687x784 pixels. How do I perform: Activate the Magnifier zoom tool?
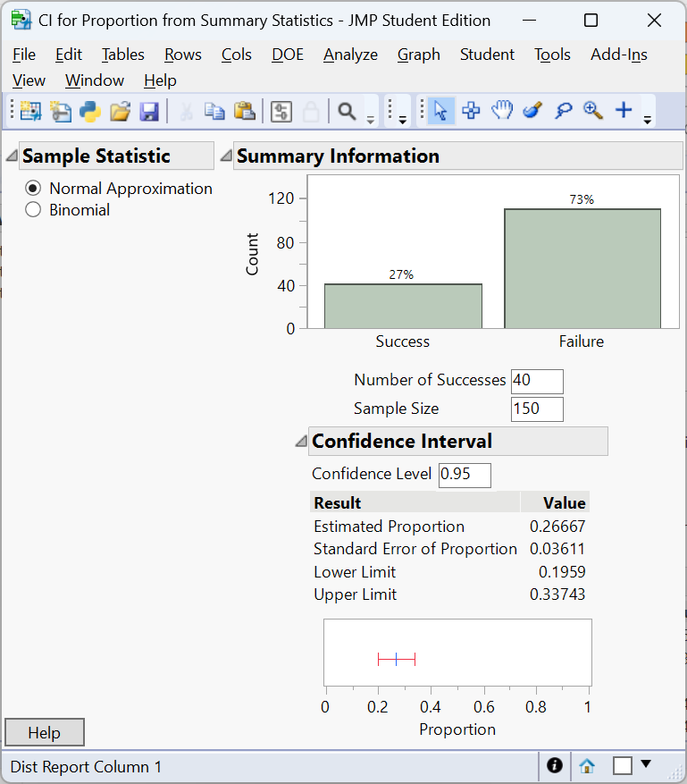[592, 111]
